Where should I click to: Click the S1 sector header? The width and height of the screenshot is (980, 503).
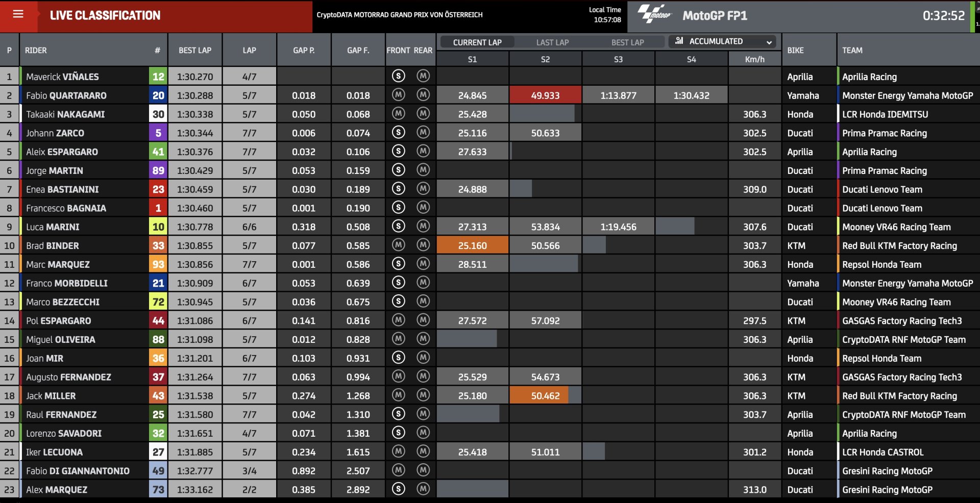tap(472, 59)
